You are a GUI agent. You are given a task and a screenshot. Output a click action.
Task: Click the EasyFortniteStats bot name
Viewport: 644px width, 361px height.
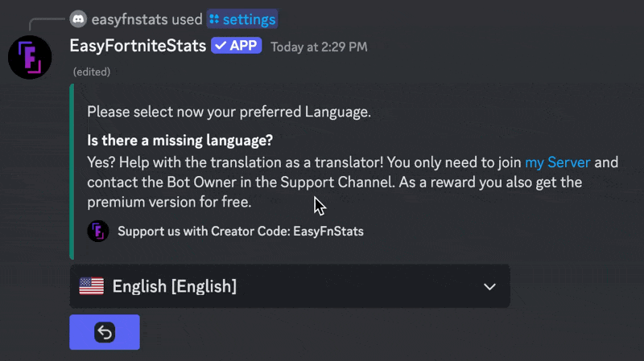(x=138, y=46)
